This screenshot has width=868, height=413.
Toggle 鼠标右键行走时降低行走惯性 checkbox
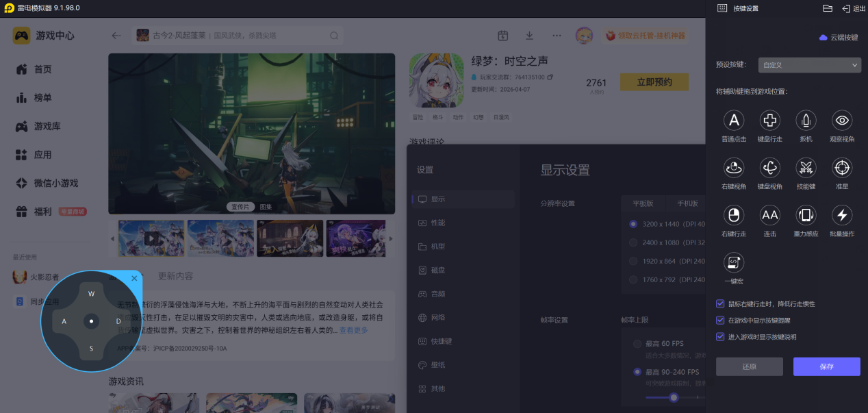[720, 303]
